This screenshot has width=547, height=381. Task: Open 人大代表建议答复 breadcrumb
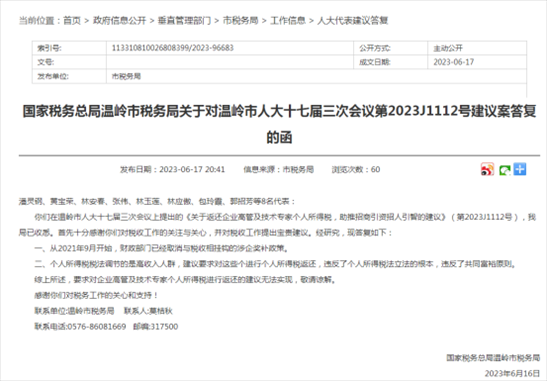coord(352,21)
